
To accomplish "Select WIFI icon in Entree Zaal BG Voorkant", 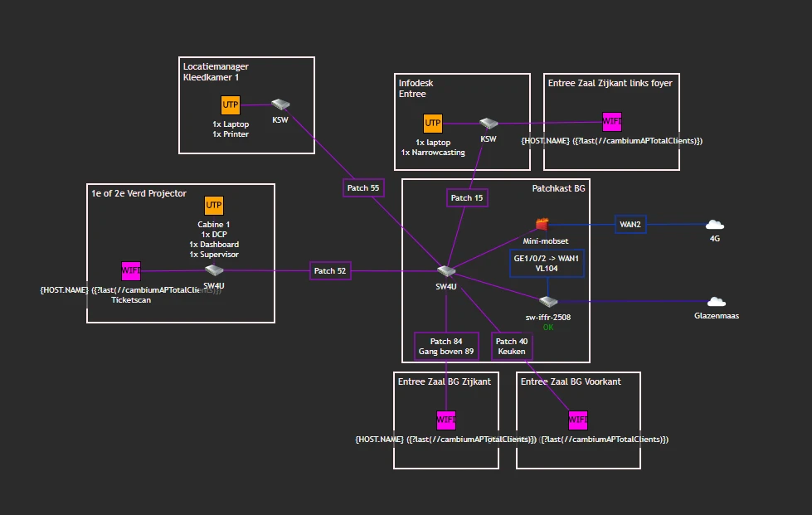I will tap(578, 420).
